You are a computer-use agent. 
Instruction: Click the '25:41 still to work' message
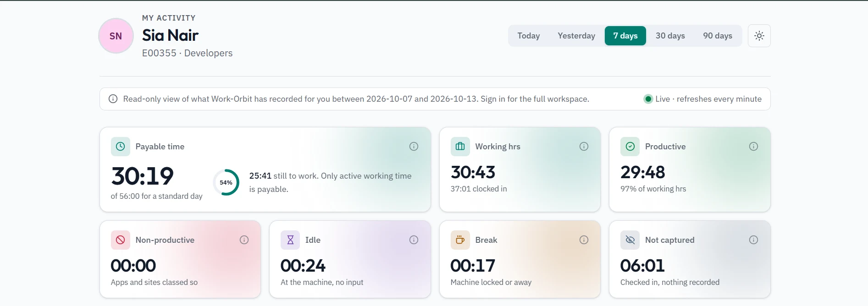[x=330, y=182]
